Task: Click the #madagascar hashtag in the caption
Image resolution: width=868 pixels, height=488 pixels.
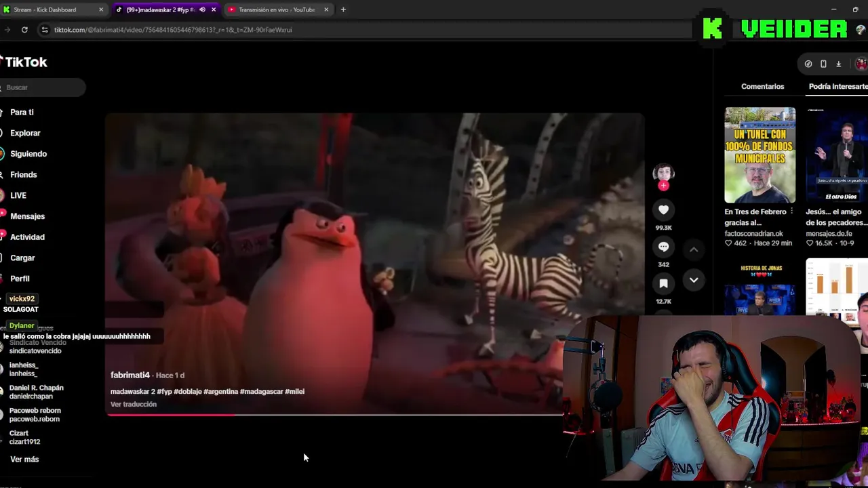Action: pos(261,392)
